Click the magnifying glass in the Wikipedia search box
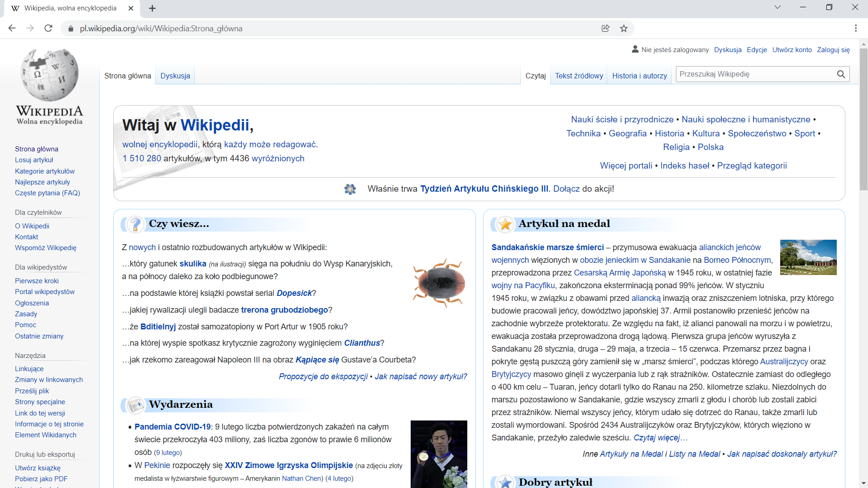868x488 pixels. [x=841, y=74]
